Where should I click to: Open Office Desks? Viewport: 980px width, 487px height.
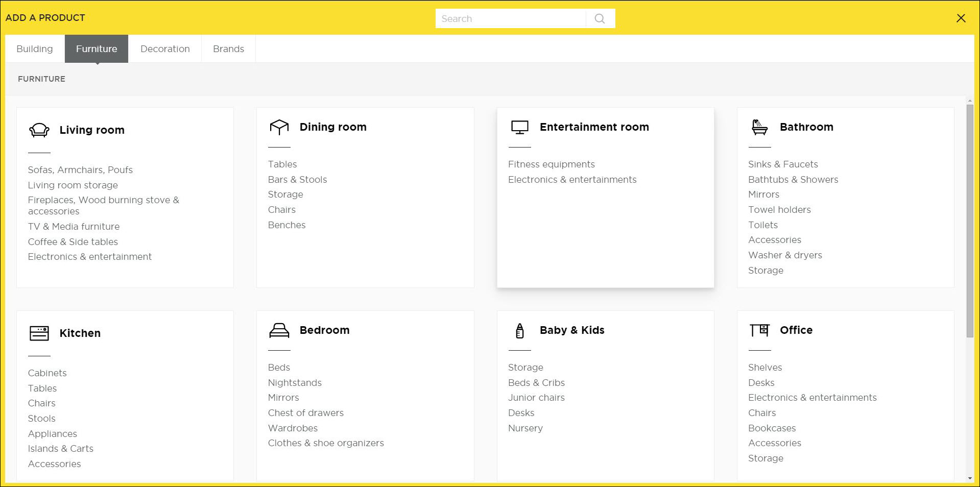pos(761,383)
